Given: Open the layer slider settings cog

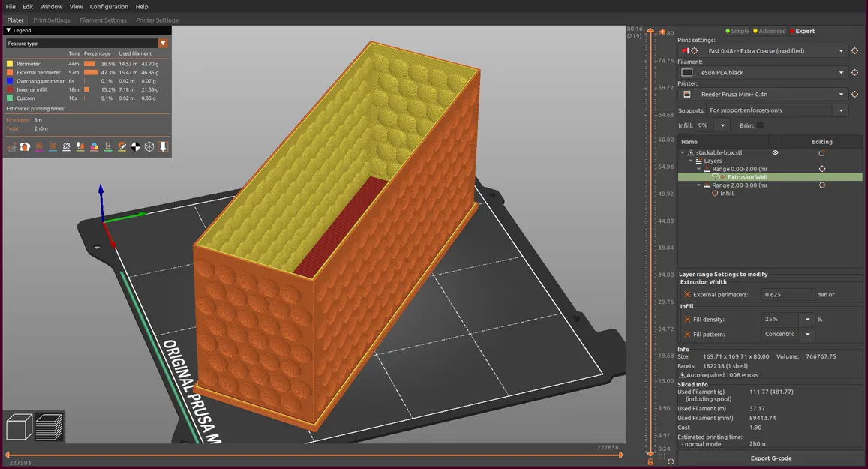Looking at the screenshot, I should coord(671,461).
